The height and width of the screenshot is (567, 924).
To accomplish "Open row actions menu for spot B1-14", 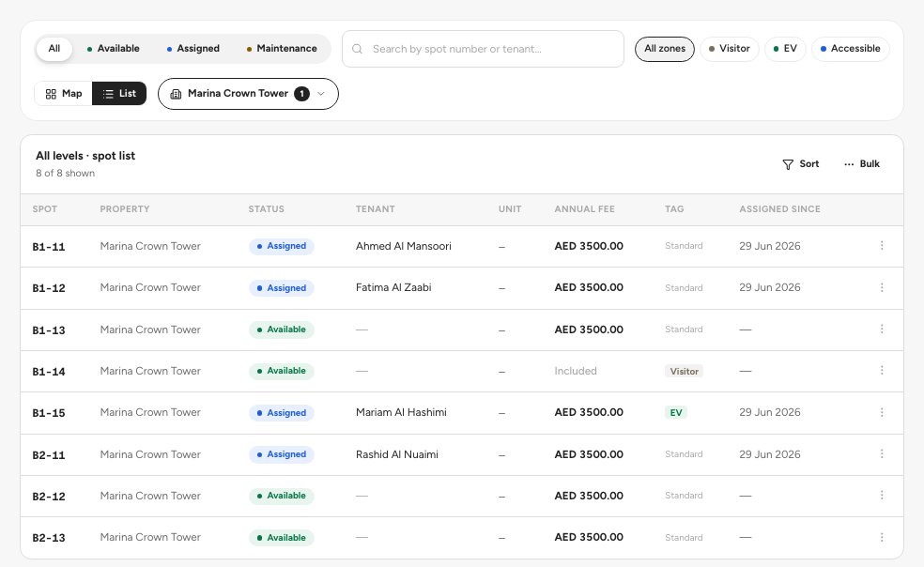I will click(882, 371).
